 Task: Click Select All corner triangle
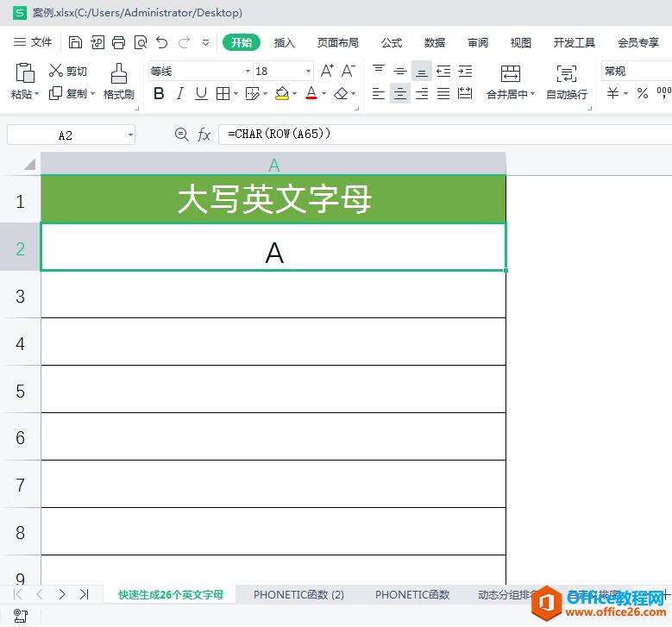coord(29,164)
